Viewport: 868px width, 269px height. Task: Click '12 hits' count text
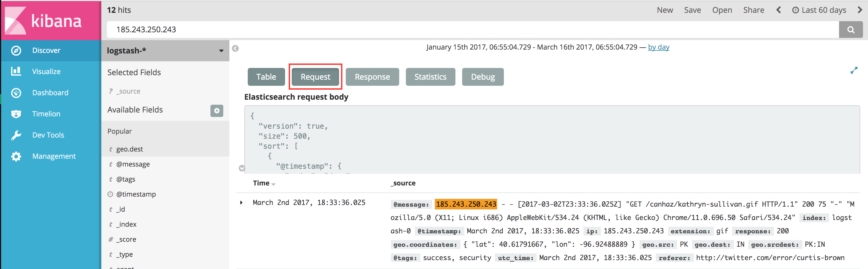click(119, 10)
